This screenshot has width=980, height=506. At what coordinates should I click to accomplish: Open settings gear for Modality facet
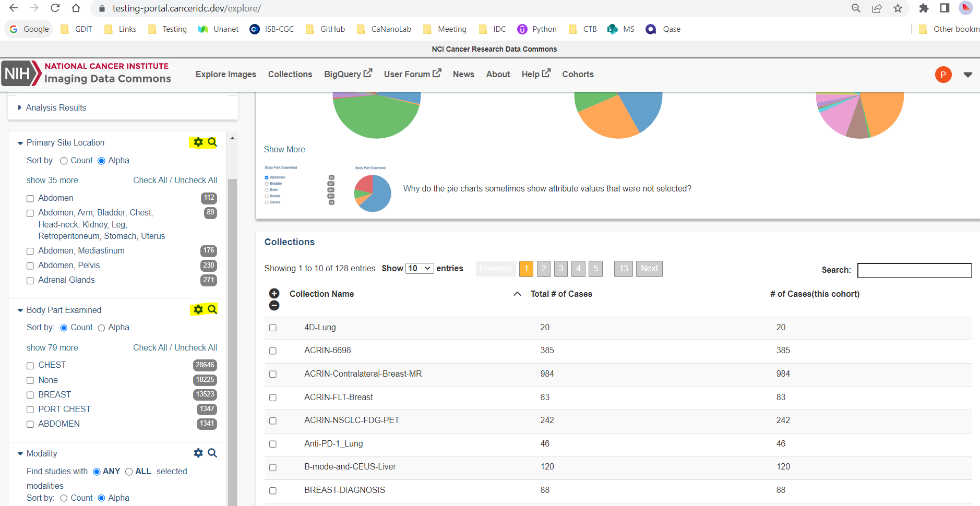[x=198, y=453]
